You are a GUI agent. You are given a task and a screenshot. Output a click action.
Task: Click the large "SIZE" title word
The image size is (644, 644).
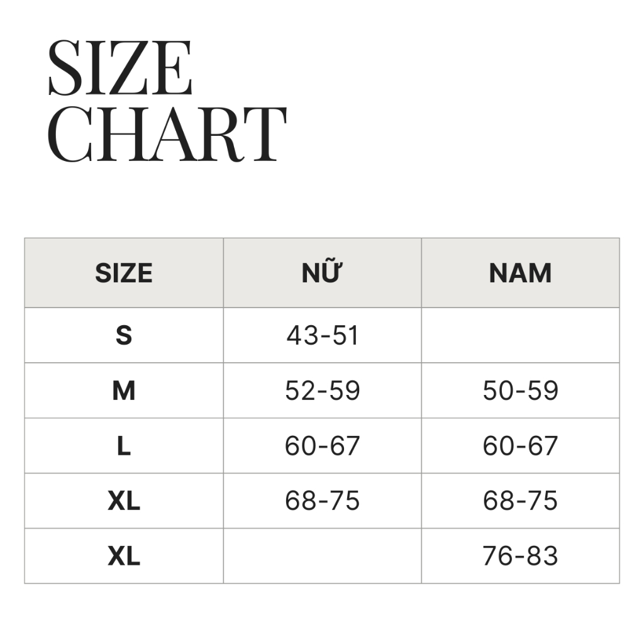point(120,69)
